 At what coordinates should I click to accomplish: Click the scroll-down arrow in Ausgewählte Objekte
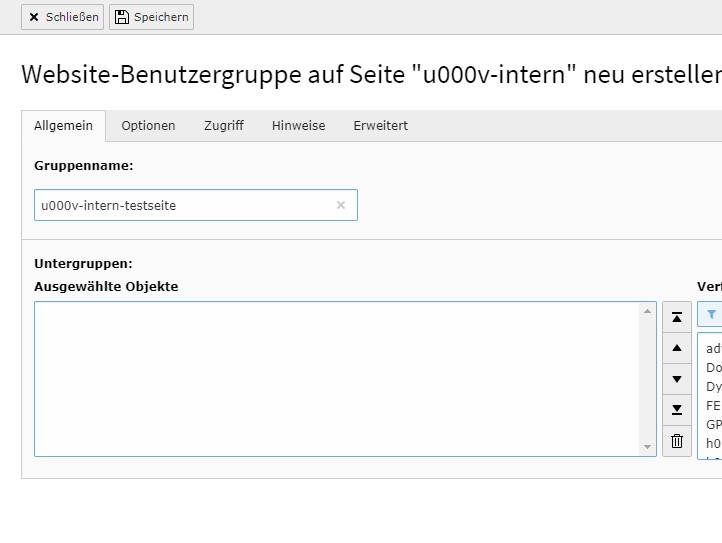click(x=647, y=446)
